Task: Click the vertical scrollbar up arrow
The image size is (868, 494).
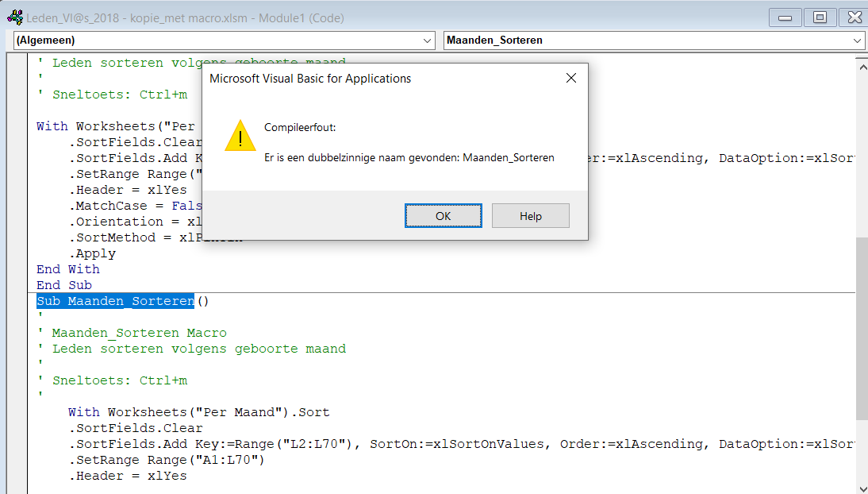Action: pyautogui.click(x=862, y=67)
